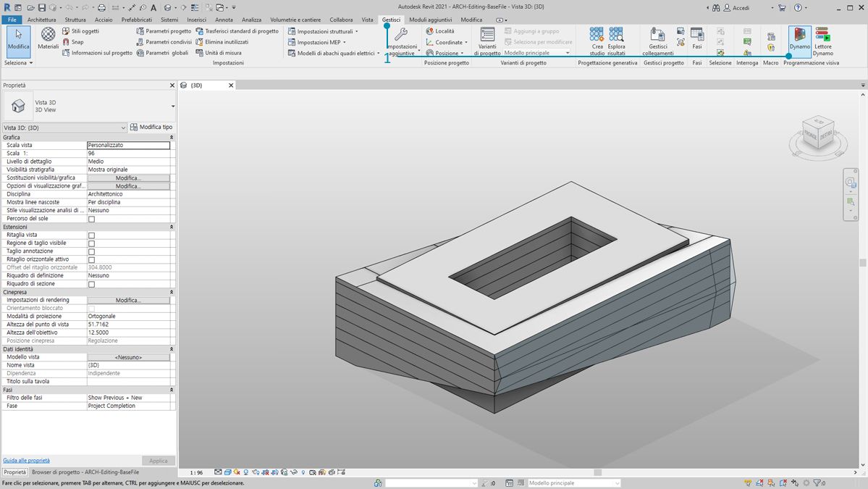
Task: Activate the Modifica selection tool
Action: [18, 41]
